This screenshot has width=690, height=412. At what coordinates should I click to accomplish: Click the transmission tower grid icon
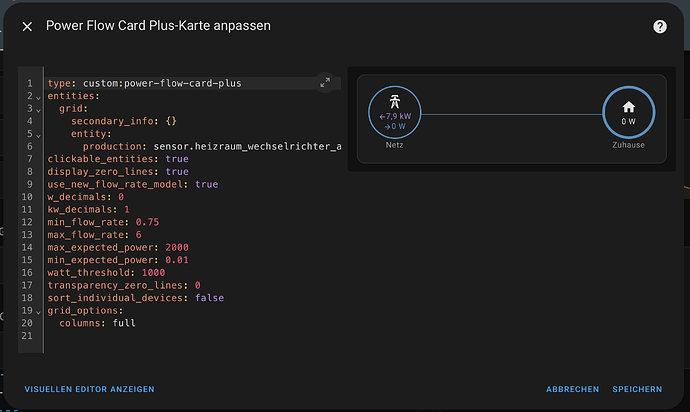point(393,102)
